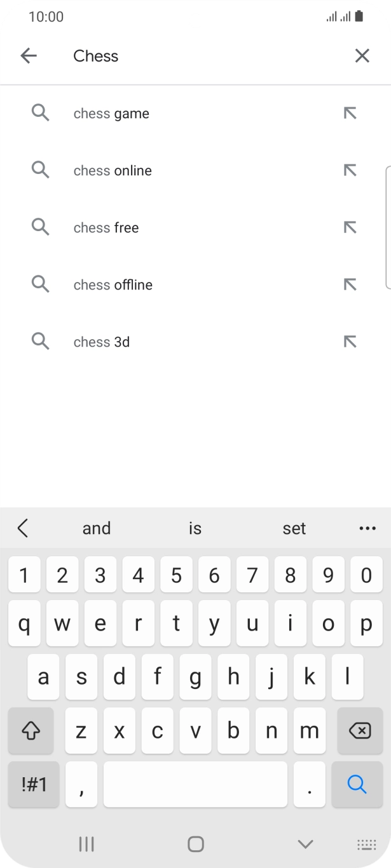The width and height of the screenshot is (391, 868).
Task: Tap the blue search key on the keyboard
Action: tap(357, 784)
